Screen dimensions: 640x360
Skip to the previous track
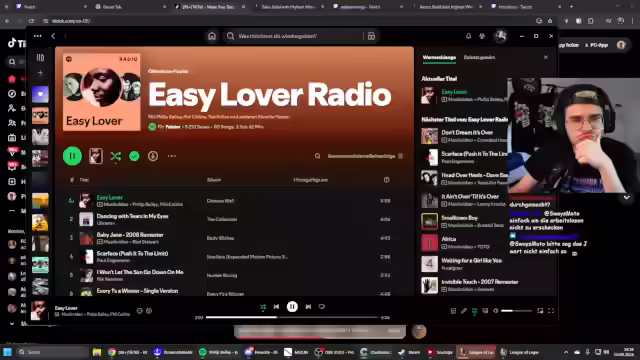pos(276,307)
